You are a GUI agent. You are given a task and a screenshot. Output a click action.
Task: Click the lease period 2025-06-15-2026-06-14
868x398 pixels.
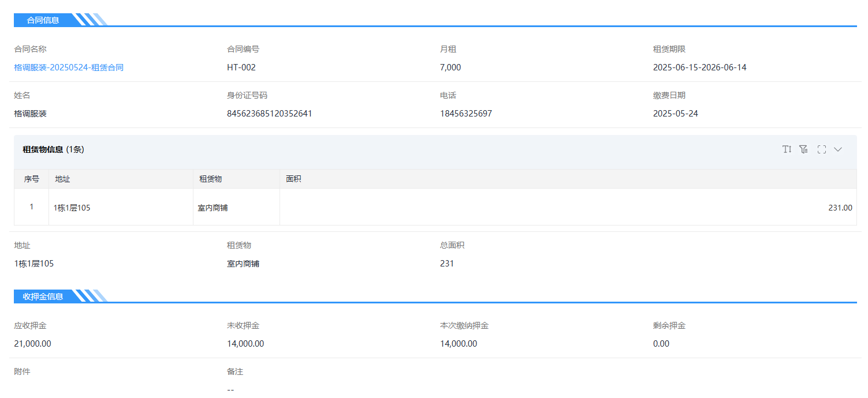tap(699, 67)
